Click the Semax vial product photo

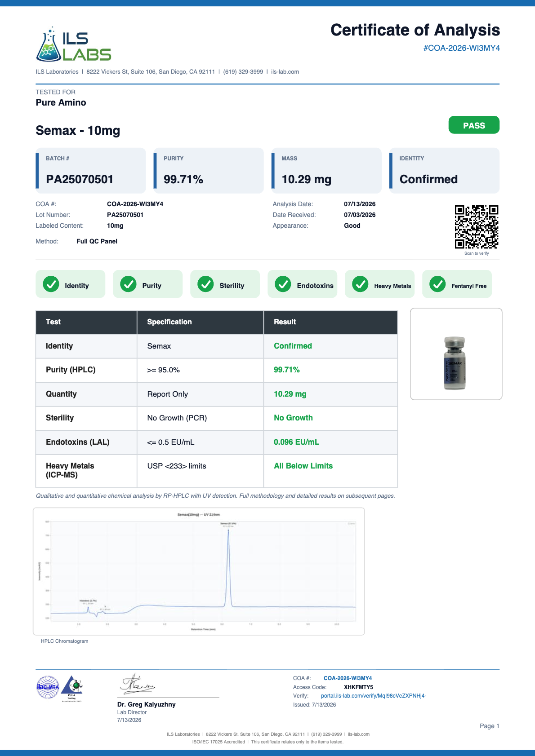tap(455, 363)
